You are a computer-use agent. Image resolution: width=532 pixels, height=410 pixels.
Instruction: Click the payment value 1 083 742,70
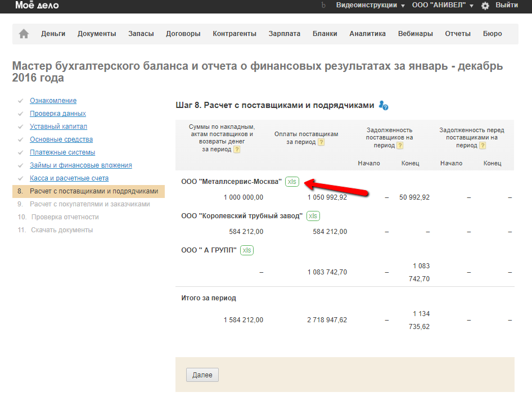tap(327, 272)
